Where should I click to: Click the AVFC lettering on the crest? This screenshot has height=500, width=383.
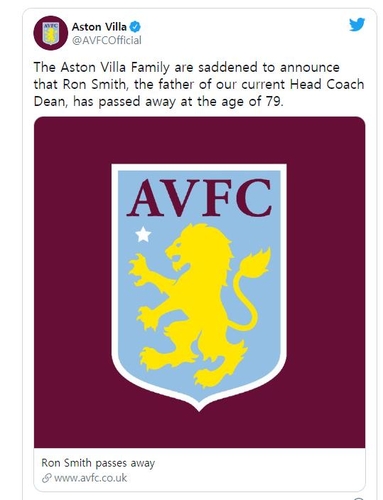click(199, 198)
